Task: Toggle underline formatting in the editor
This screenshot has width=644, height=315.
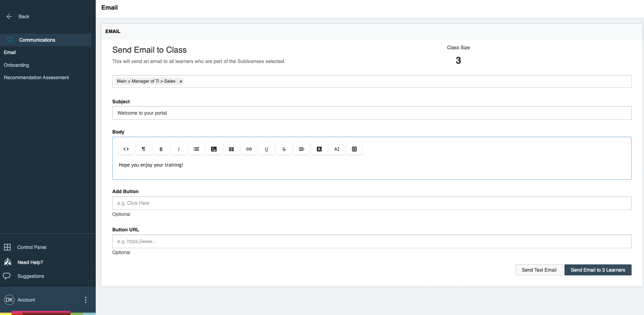Action: tap(266, 149)
